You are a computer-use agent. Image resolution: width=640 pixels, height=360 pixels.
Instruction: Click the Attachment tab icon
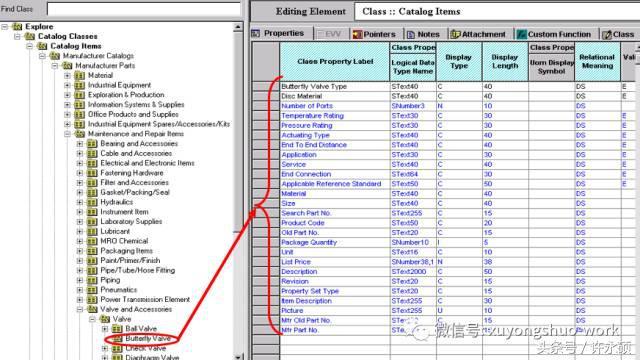pyautogui.click(x=455, y=34)
